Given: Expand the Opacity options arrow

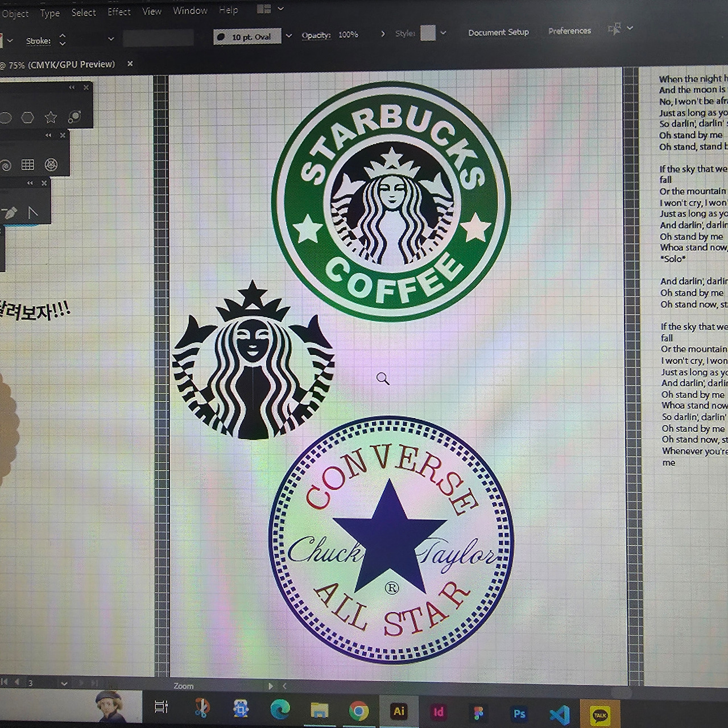Looking at the screenshot, I should (x=383, y=34).
